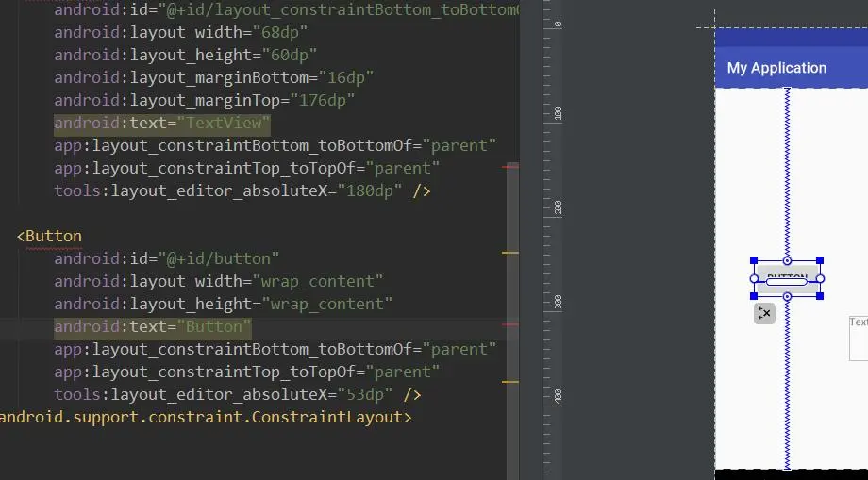The width and height of the screenshot is (868, 480).
Task: Click android:id="@+id/button" line
Action: [x=167, y=258]
